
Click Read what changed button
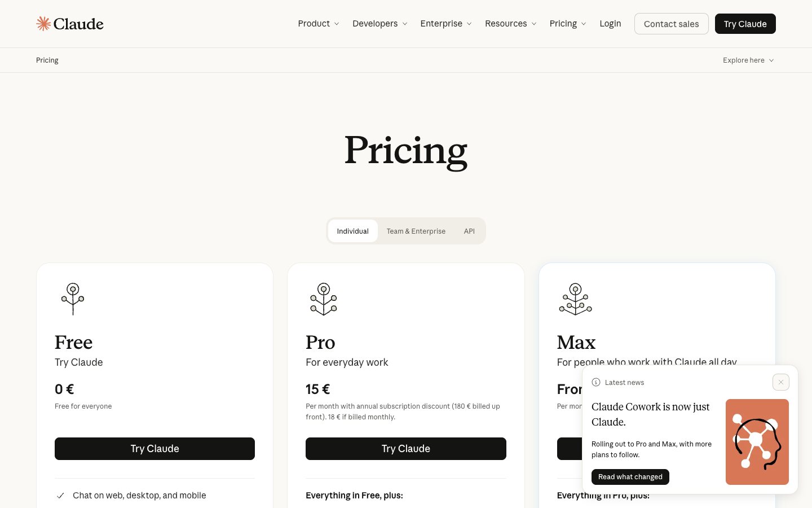pos(630,477)
